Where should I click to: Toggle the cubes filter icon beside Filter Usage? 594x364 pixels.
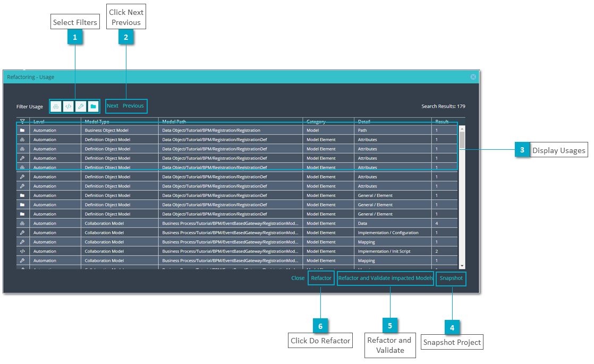(56, 106)
